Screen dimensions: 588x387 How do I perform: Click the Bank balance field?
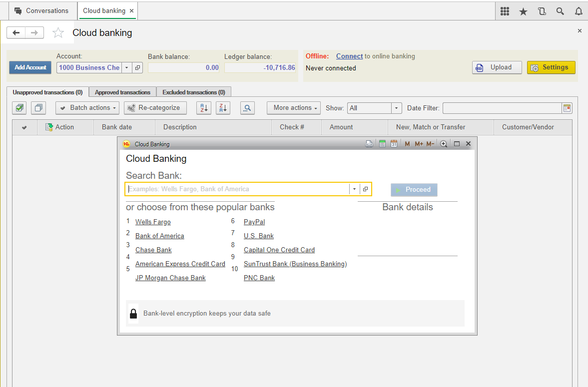tap(184, 67)
